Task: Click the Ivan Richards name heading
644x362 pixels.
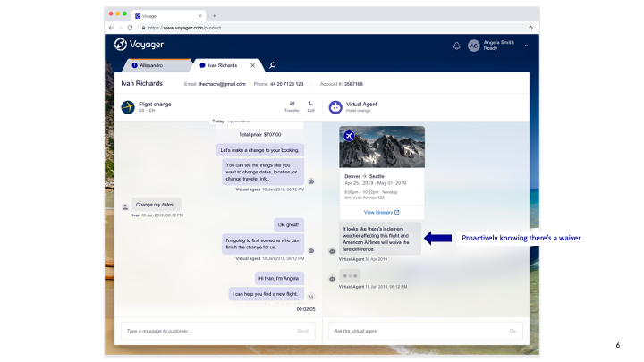Action: point(141,83)
